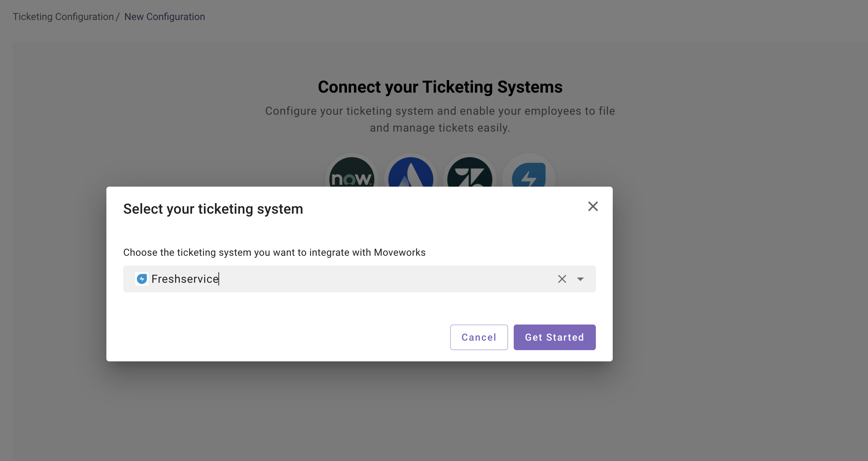
Task: Clear the selected Freshservice value
Action: (562, 279)
